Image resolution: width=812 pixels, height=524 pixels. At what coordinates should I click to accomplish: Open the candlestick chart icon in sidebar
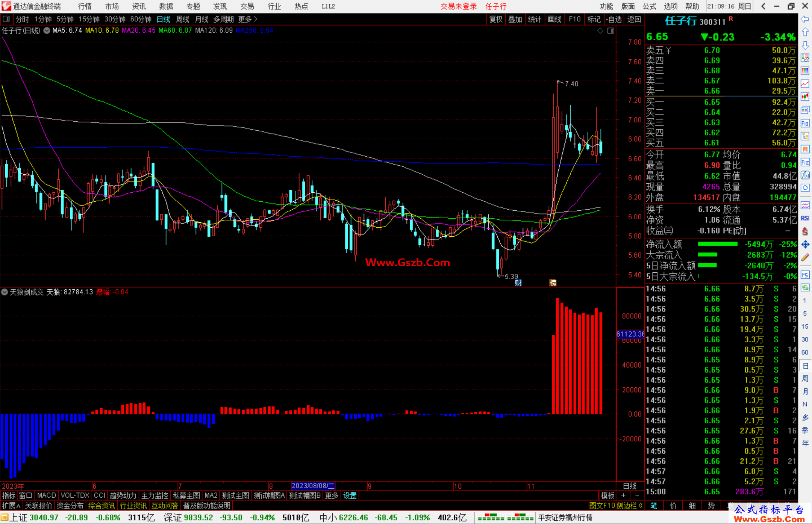pos(805,97)
